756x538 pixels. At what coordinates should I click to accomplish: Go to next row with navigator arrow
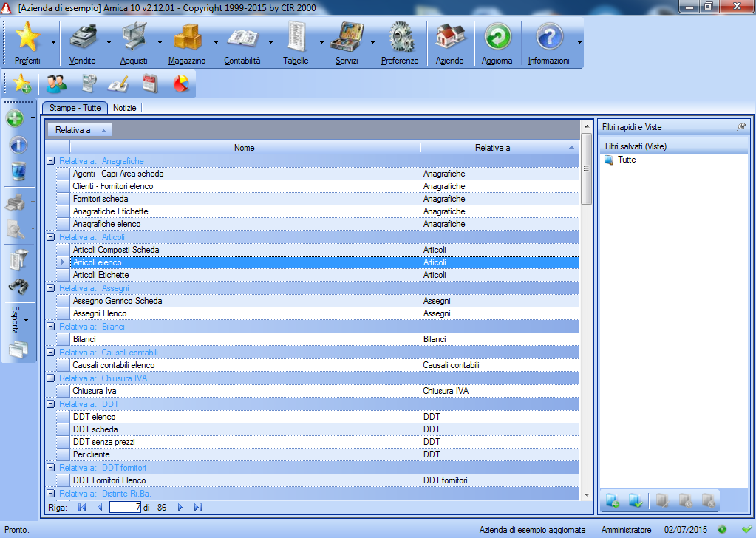tap(180, 507)
